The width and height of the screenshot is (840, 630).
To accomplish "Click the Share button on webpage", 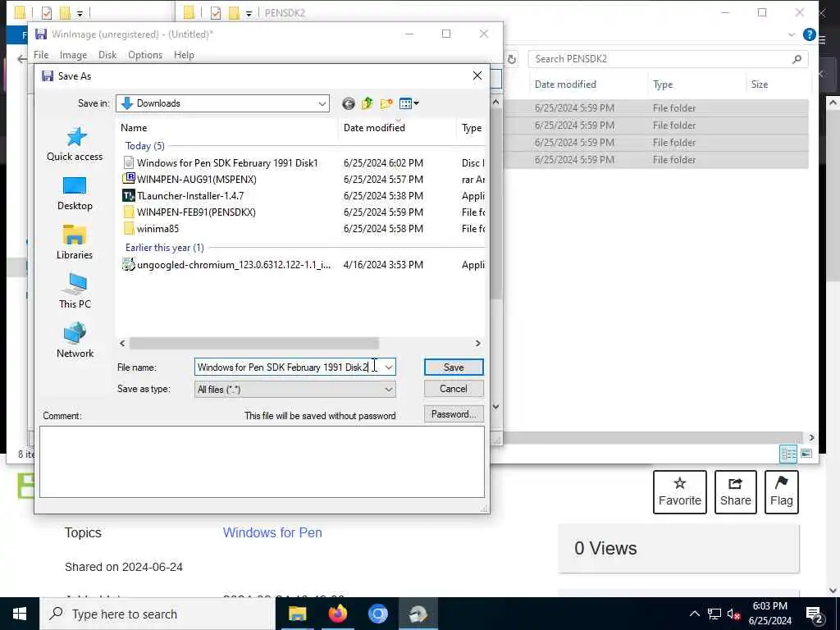I will coord(736,492).
